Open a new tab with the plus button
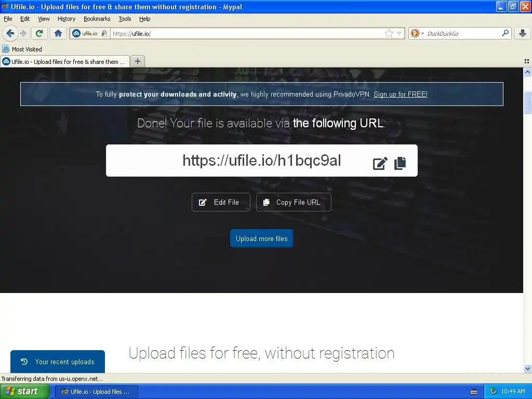The image size is (532, 399). click(x=137, y=61)
